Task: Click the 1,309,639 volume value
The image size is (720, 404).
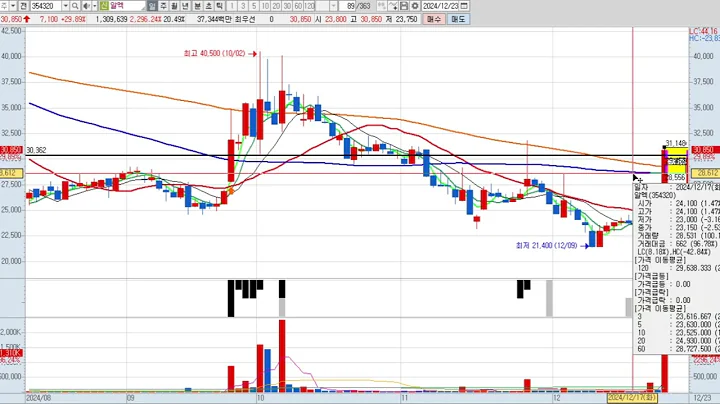Action: [x=112, y=19]
